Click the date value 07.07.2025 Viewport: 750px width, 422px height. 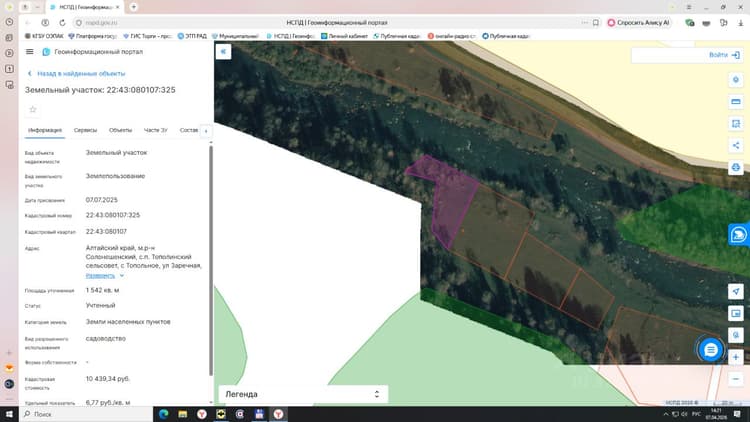coord(101,200)
